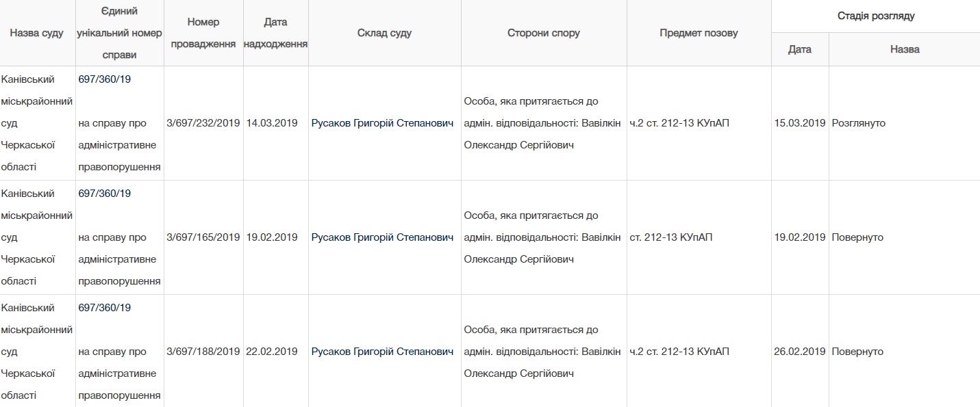Select proceeding number cell 3/697/232/2019

tap(203, 123)
